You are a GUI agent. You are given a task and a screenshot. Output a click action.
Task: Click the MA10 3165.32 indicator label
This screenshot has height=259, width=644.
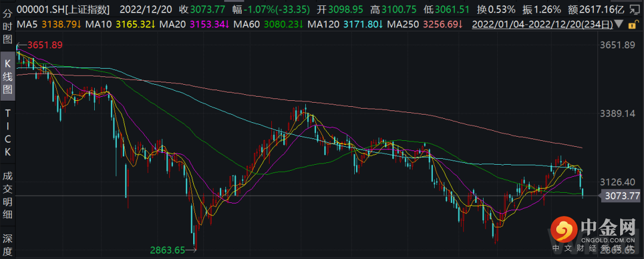(120, 24)
